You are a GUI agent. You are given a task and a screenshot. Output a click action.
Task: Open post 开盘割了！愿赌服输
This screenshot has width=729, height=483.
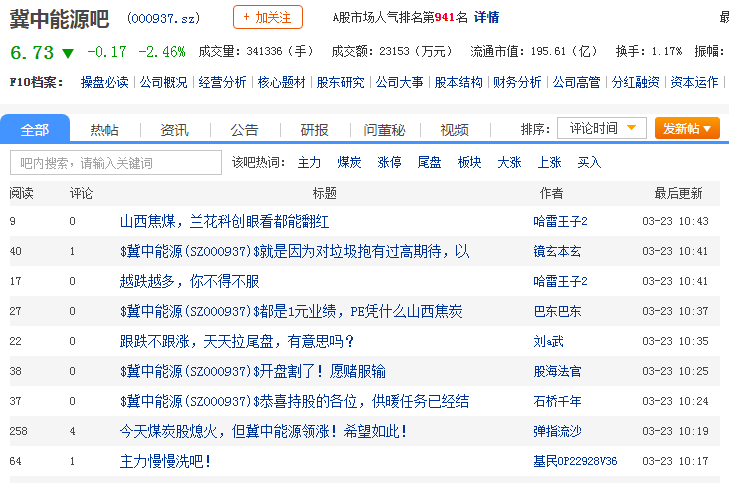click(253, 371)
